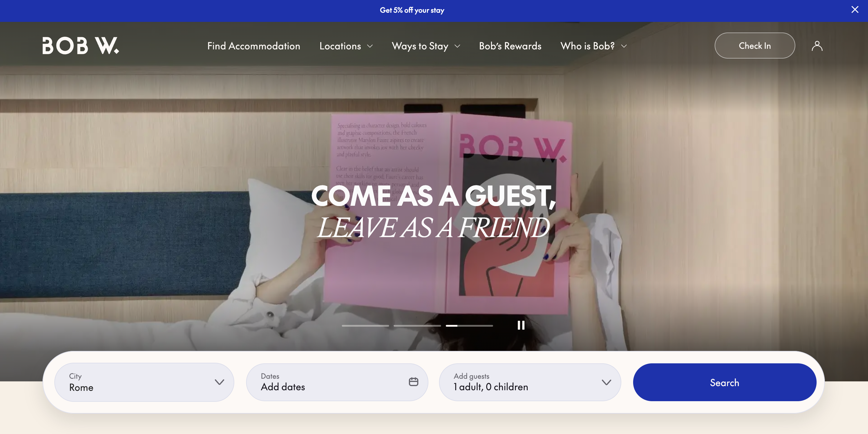Expand the Locations menu chevron
The width and height of the screenshot is (868, 434).
pos(370,46)
